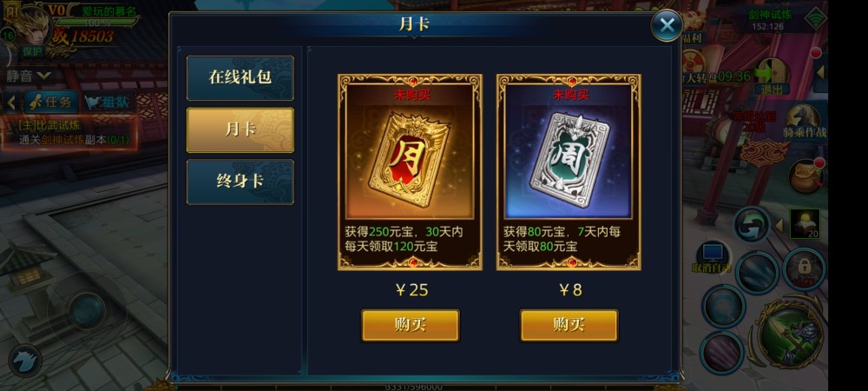This screenshot has width=868, height=391.
Task: Tap the horse mount icon
Action: coord(24,361)
